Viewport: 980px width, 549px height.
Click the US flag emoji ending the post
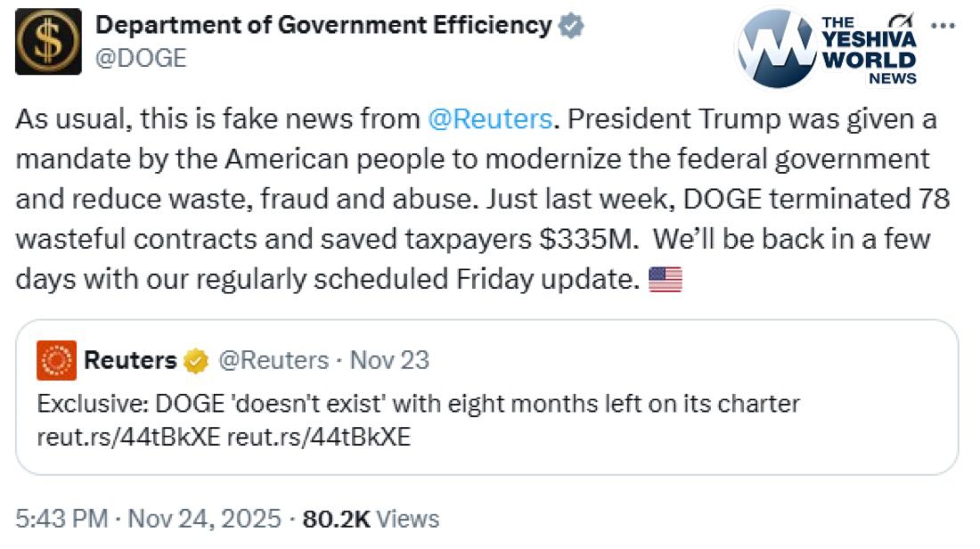click(x=666, y=280)
